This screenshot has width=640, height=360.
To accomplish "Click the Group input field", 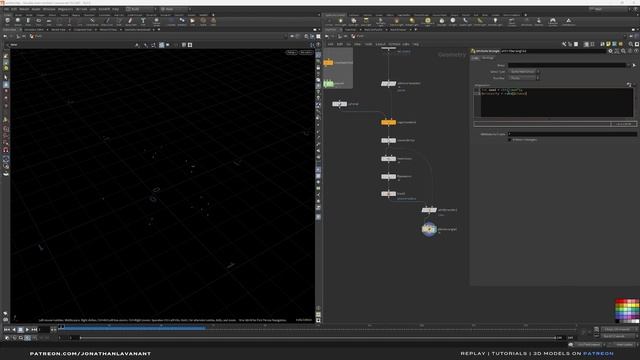I will coord(567,65).
